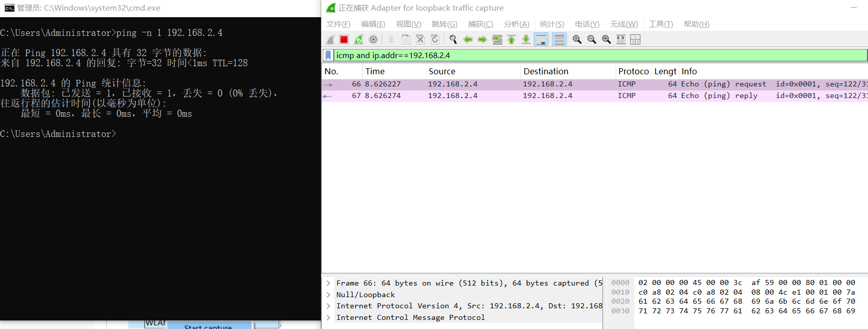Minimize the Wireshark window
The image size is (868, 329).
pos(854,8)
